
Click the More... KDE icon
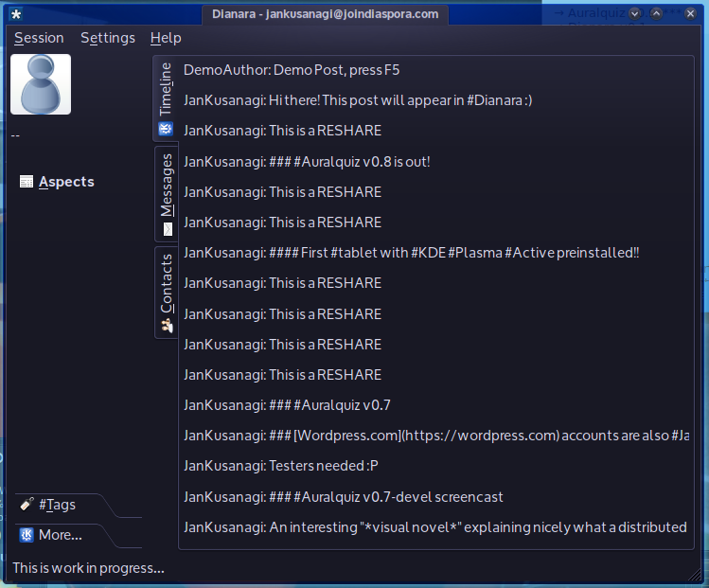pyautogui.click(x=27, y=535)
